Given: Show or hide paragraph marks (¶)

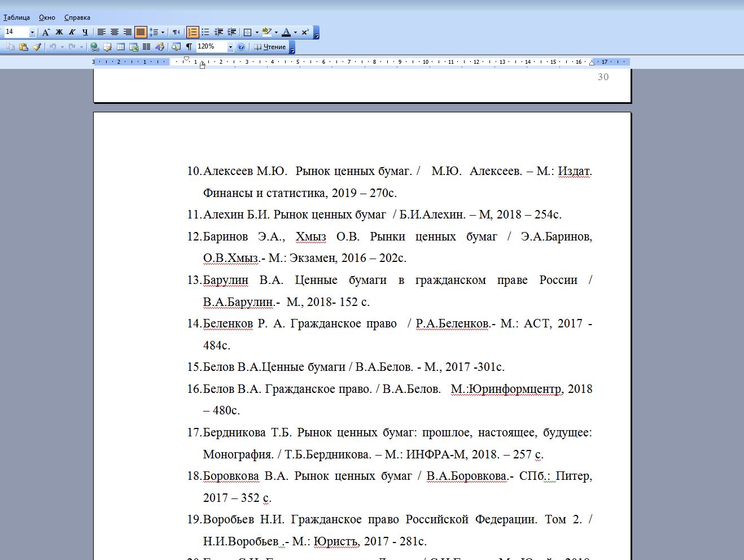Looking at the screenshot, I should (189, 47).
